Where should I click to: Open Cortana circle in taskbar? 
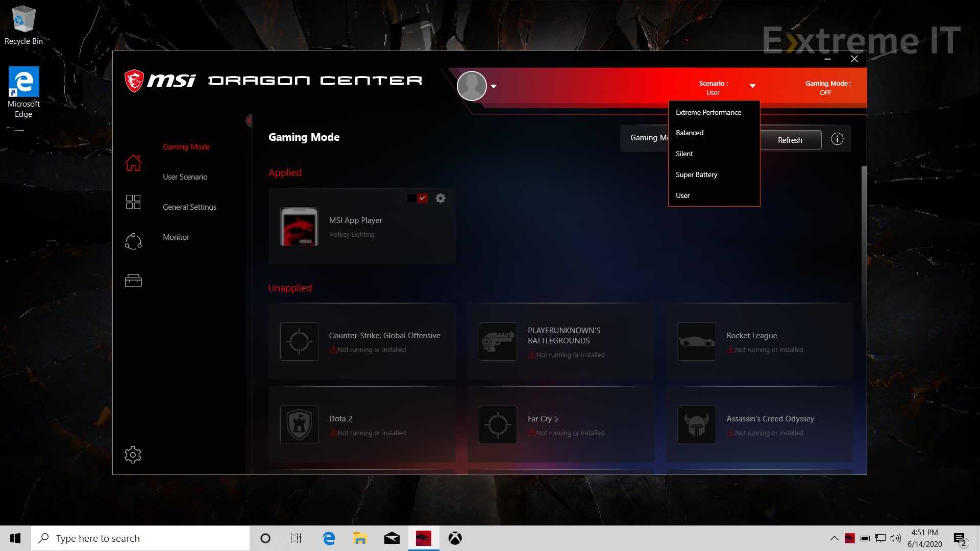click(265, 538)
